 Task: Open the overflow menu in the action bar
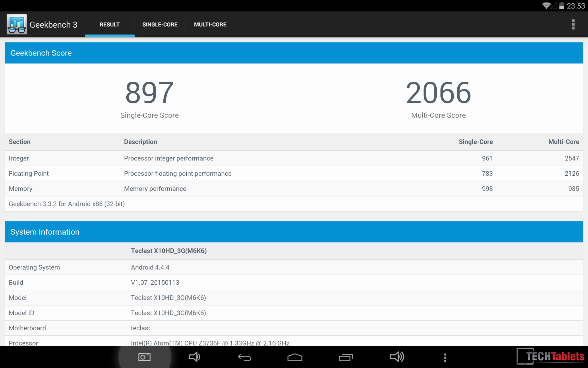point(573,24)
